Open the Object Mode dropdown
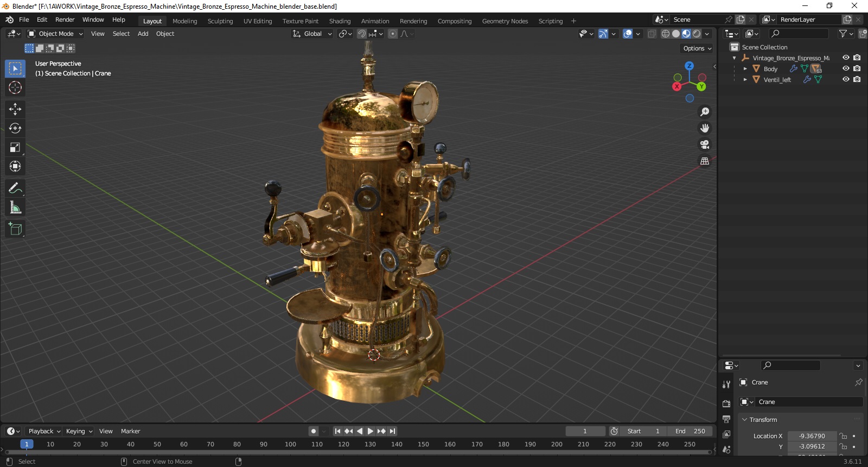This screenshot has width=868, height=467. pos(55,34)
